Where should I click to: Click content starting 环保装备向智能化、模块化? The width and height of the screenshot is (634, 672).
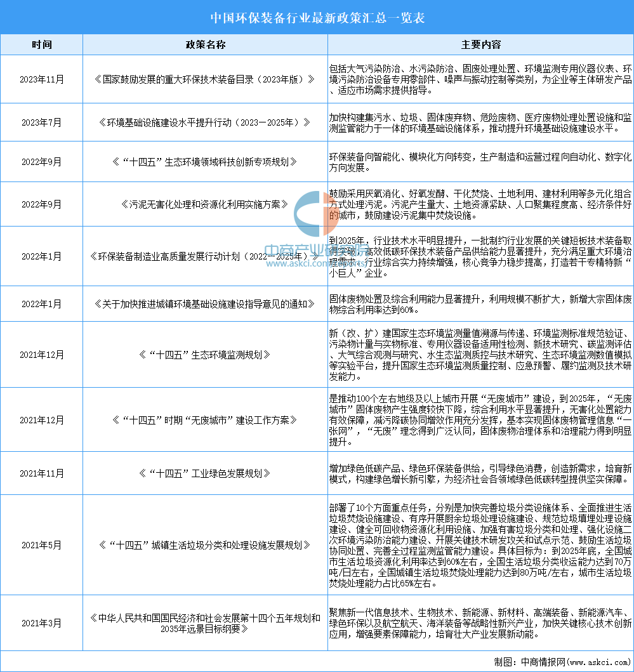pyautogui.click(x=480, y=162)
